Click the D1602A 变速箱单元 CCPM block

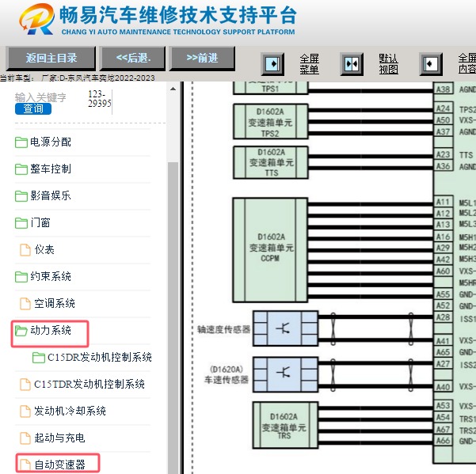tap(271, 250)
